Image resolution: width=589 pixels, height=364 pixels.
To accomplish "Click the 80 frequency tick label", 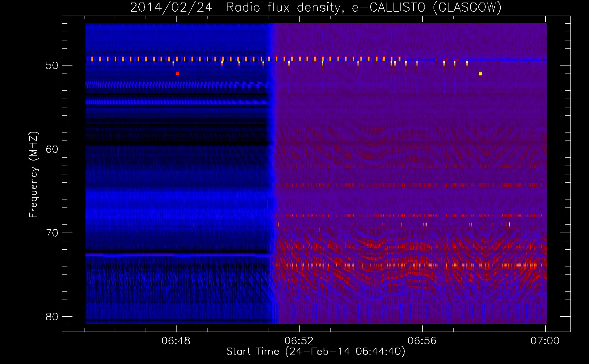I will tap(52, 317).
